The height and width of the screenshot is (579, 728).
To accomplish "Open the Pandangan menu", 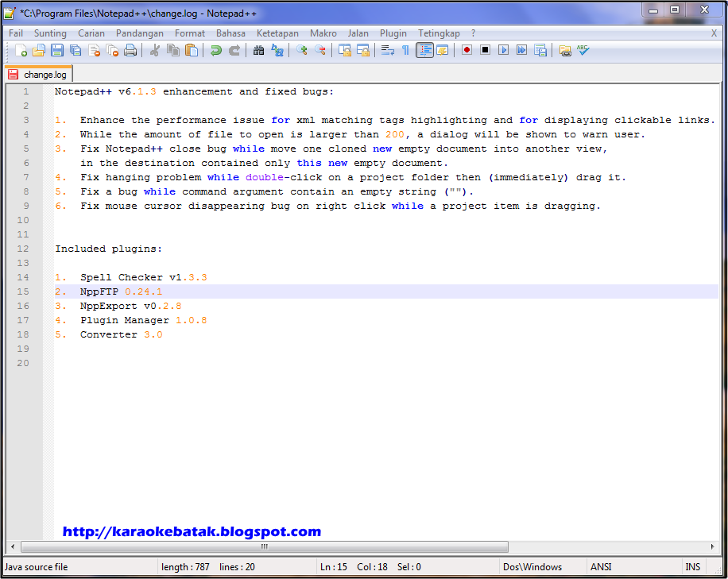I will [x=139, y=33].
